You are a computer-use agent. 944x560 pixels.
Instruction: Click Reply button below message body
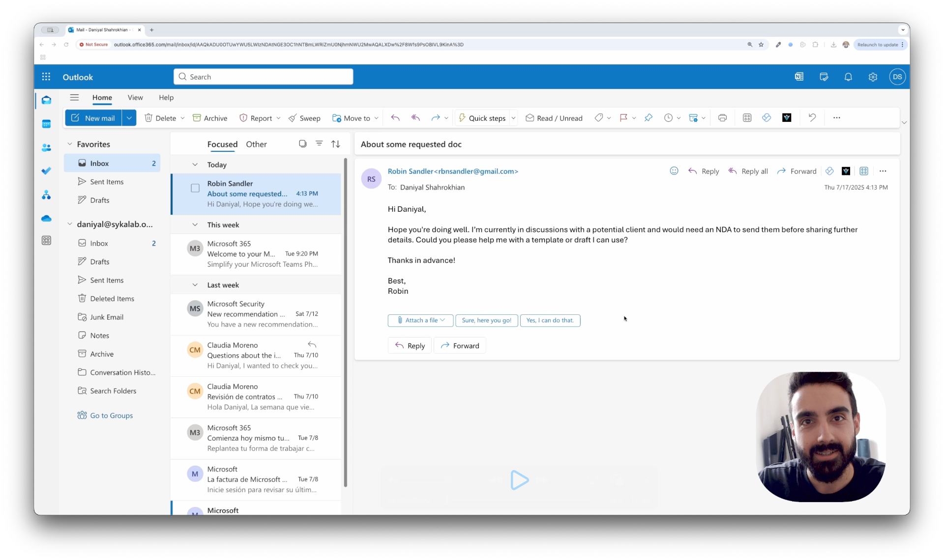click(x=410, y=345)
